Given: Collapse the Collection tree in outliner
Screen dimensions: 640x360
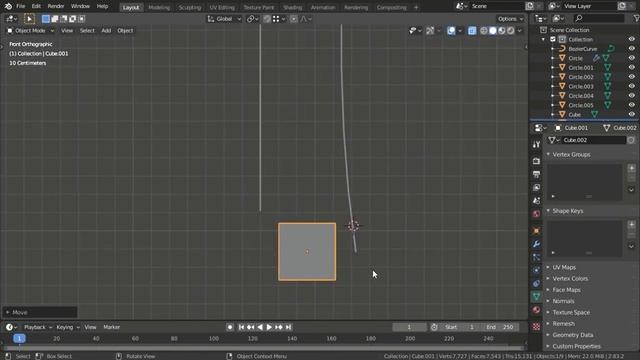Looking at the screenshot, I should [x=543, y=40].
